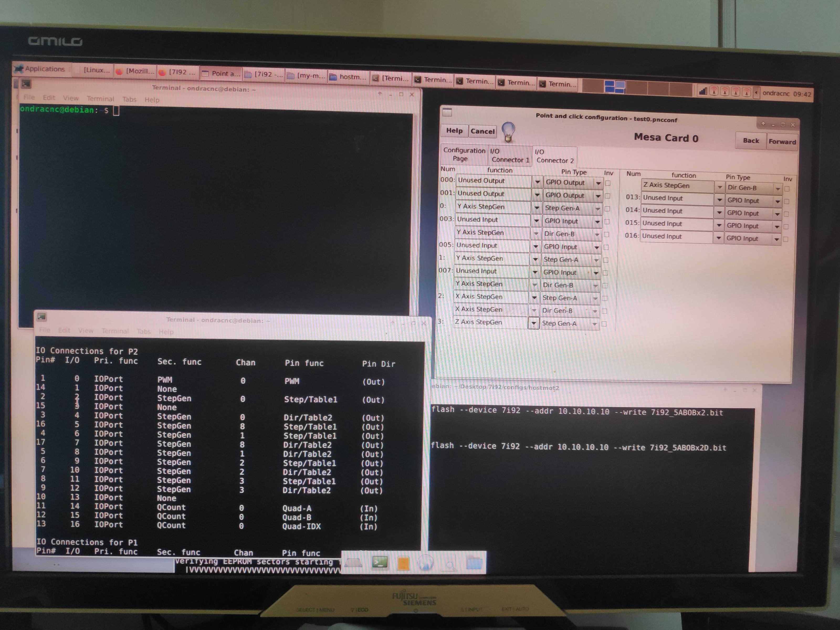Tick the Inv checkbox for pin 005
The image size is (840, 630).
point(606,247)
